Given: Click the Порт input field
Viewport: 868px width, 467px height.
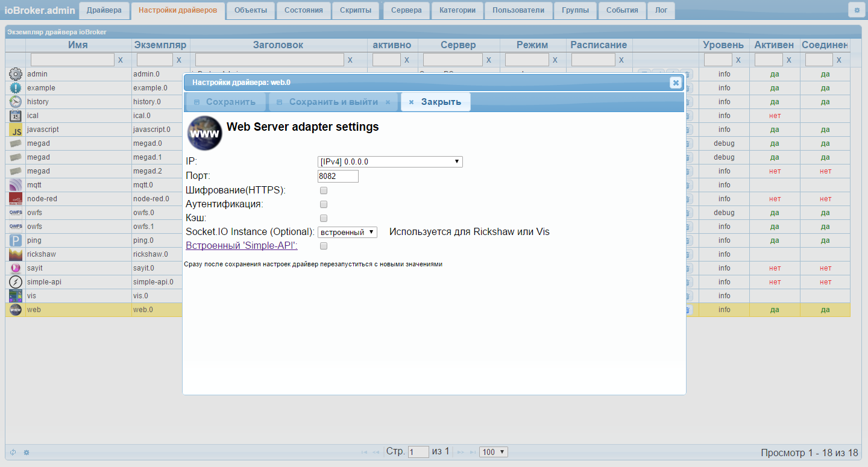Looking at the screenshot, I should 338,177.
